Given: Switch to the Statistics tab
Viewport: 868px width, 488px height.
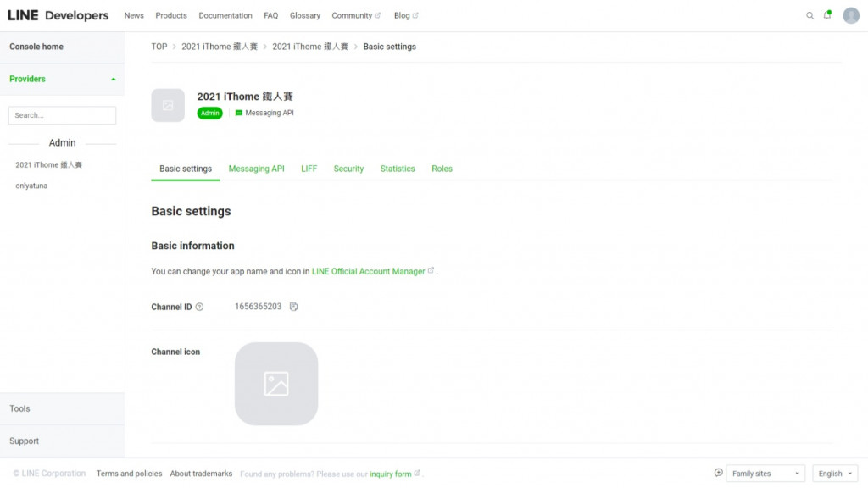Looking at the screenshot, I should tap(398, 169).
